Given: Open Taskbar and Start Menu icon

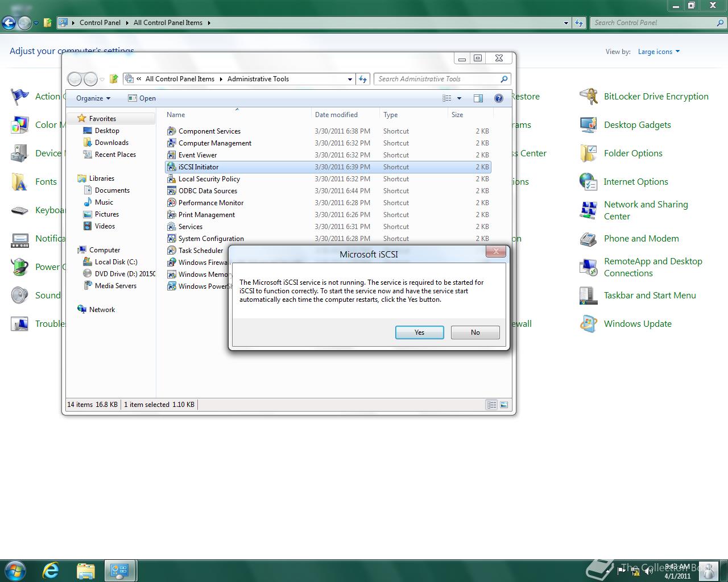Looking at the screenshot, I should [588, 296].
